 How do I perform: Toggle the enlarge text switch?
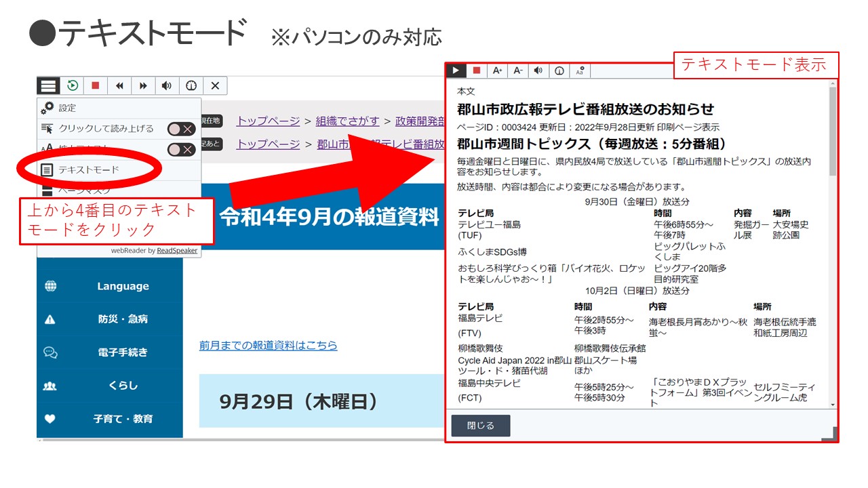coord(182,150)
